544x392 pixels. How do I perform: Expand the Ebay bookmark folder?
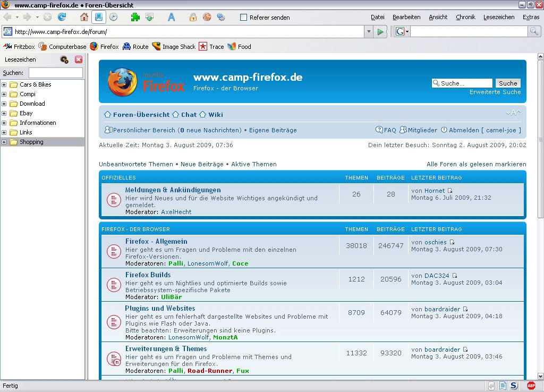[x=4, y=114]
